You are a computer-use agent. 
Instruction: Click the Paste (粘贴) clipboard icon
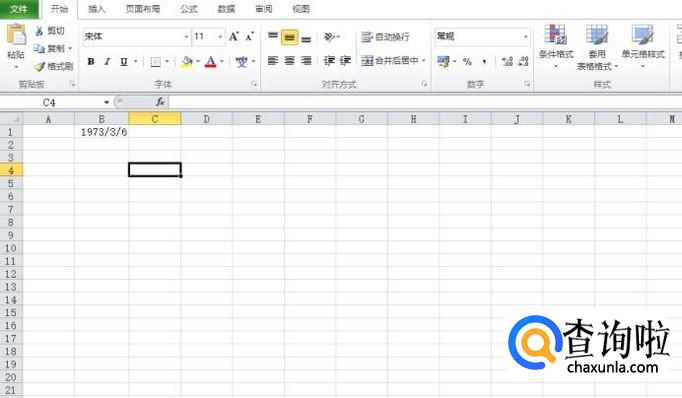click(x=17, y=35)
